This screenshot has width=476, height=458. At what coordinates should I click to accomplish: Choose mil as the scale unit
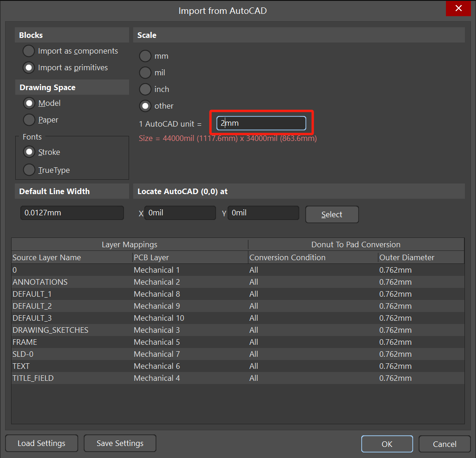pyautogui.click(x=145, y=73)
